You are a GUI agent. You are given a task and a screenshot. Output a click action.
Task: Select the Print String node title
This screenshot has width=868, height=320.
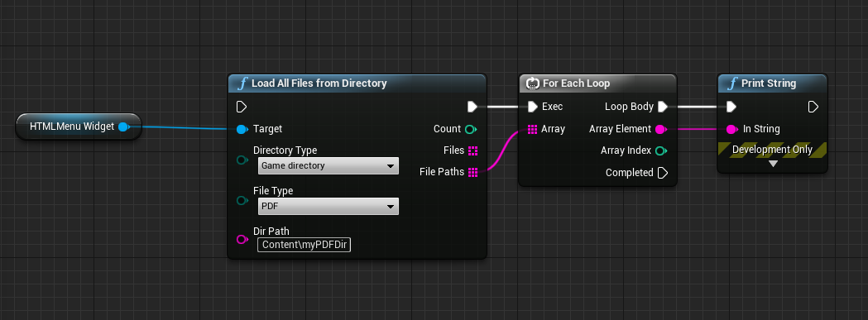tap(769, 84)
